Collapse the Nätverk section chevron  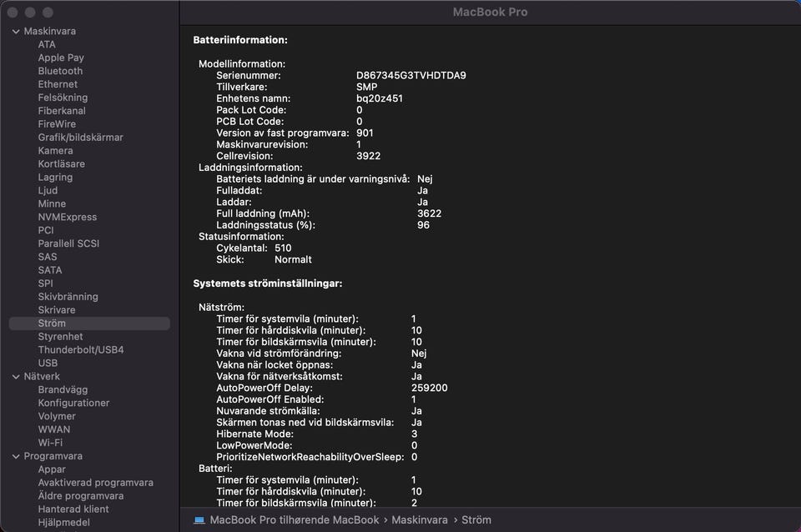[16, 377]
